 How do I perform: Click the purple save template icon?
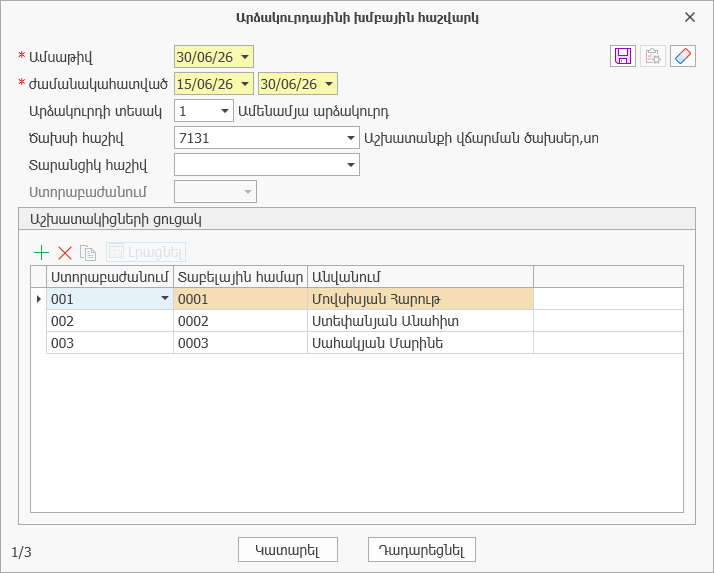(x=622, y=56)
